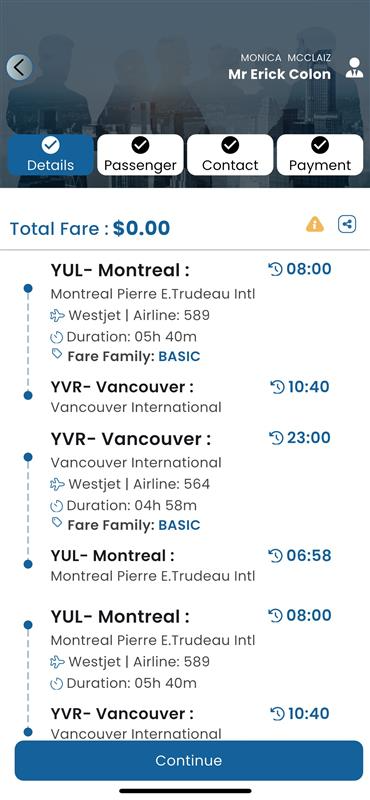Screen dimensions: 370x800
Task: Tap the share itinerary icon
Action: [x=347, y=224]
